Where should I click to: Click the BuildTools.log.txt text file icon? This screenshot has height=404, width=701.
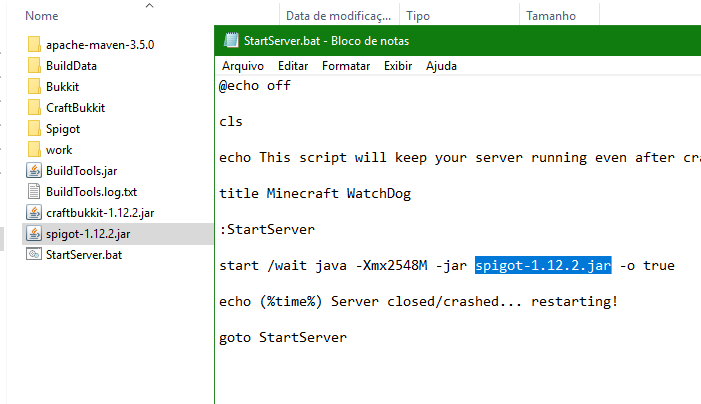tap(34, 192)
